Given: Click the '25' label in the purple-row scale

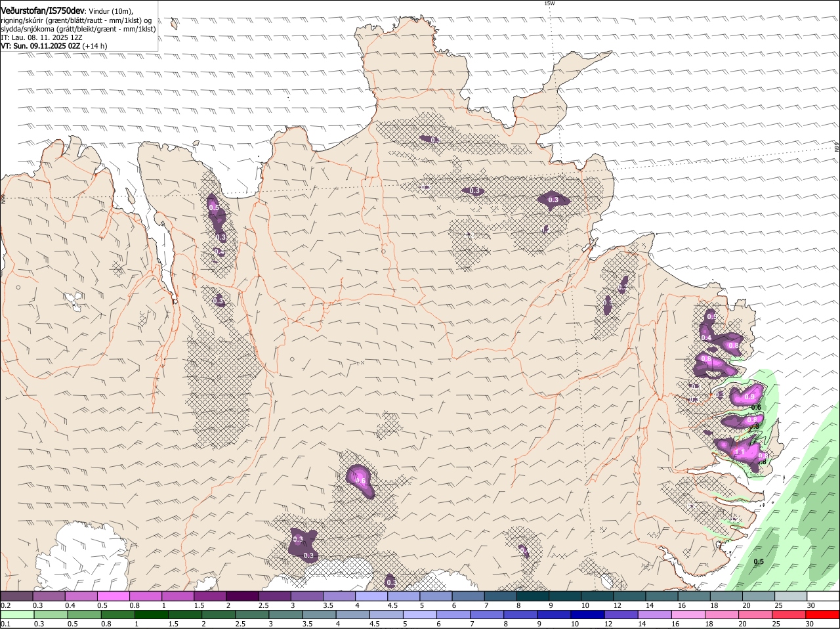Looking at the screenshot, I should click(x=779, y=605).
